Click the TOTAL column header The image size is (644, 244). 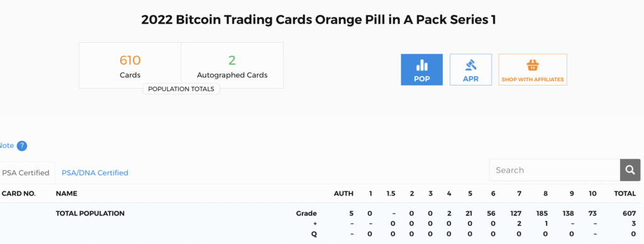click(625, 194)
